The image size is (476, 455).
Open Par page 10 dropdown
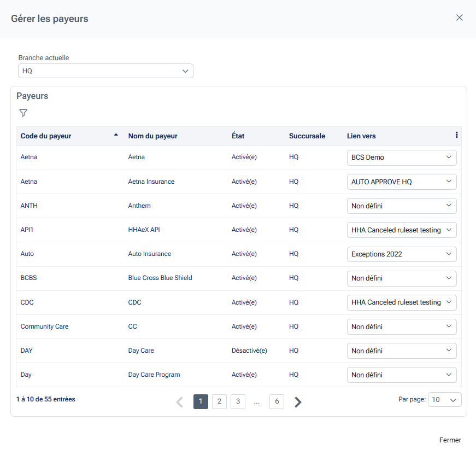coord(444,400)
